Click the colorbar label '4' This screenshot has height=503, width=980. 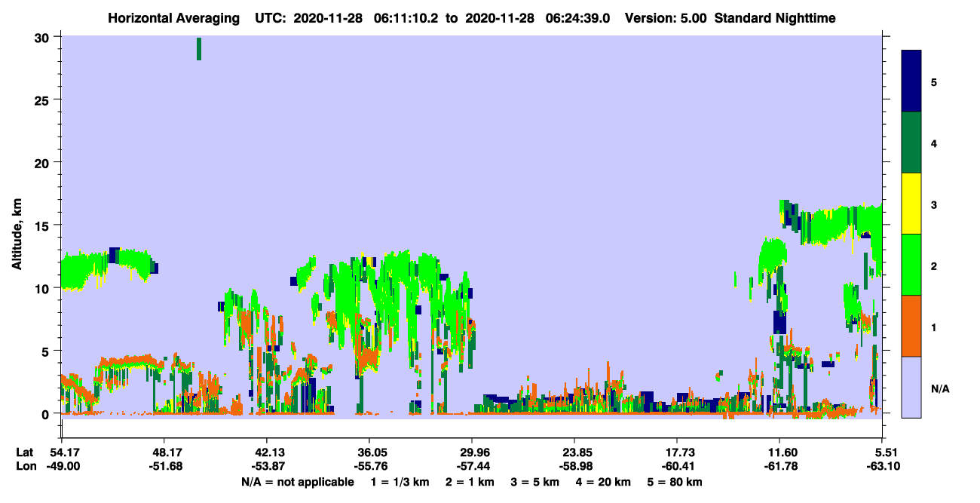pos(934,143)
